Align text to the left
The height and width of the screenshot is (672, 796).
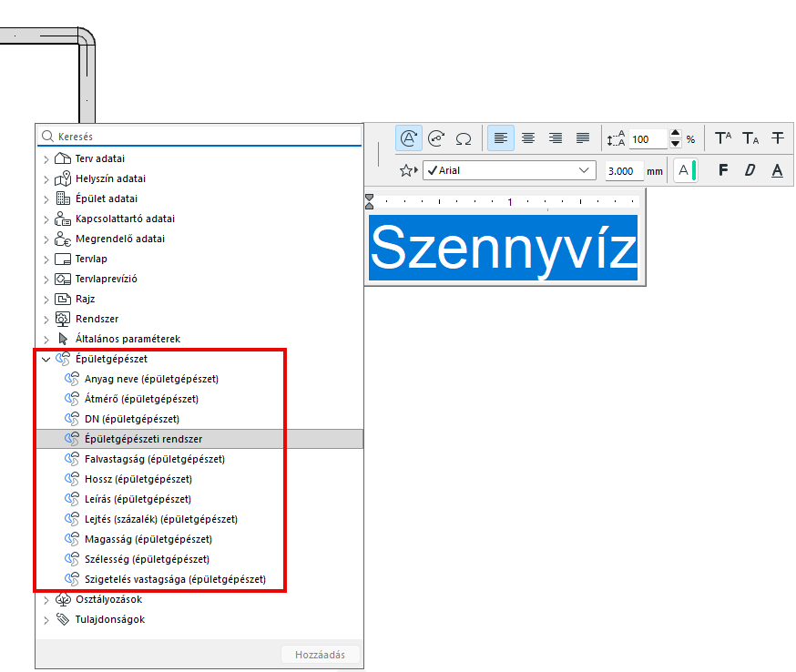pos(501,138)
